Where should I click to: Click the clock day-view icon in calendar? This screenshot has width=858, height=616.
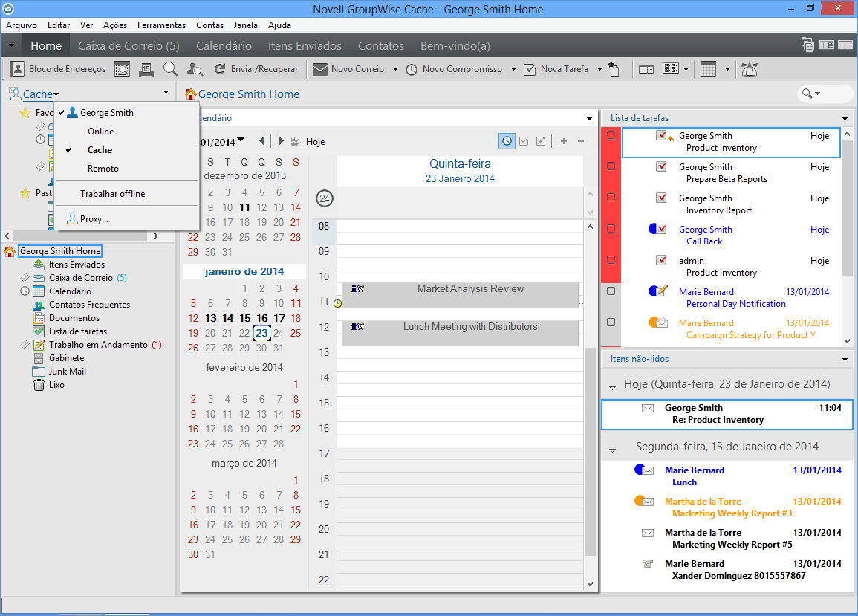point(507,141)
